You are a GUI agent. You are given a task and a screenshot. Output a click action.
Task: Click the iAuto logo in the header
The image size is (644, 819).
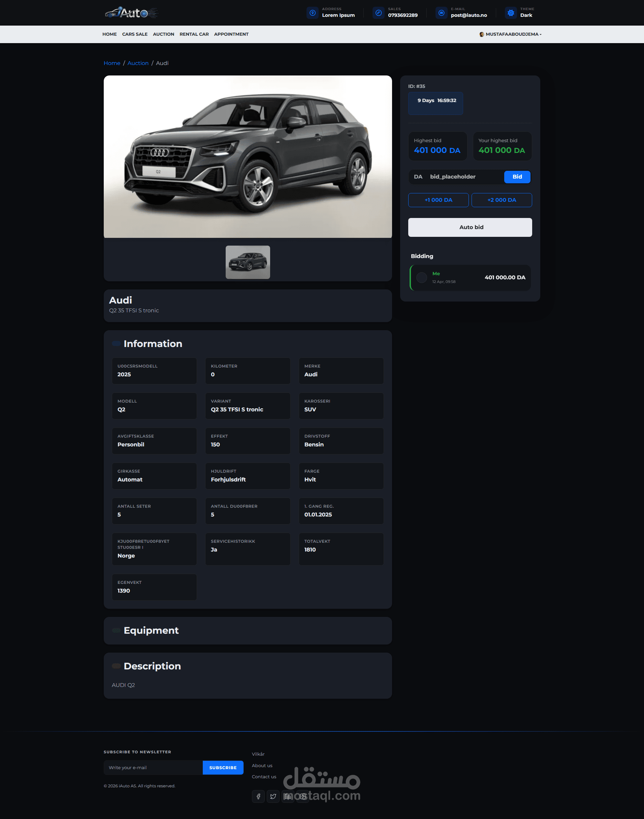point(131,12)
